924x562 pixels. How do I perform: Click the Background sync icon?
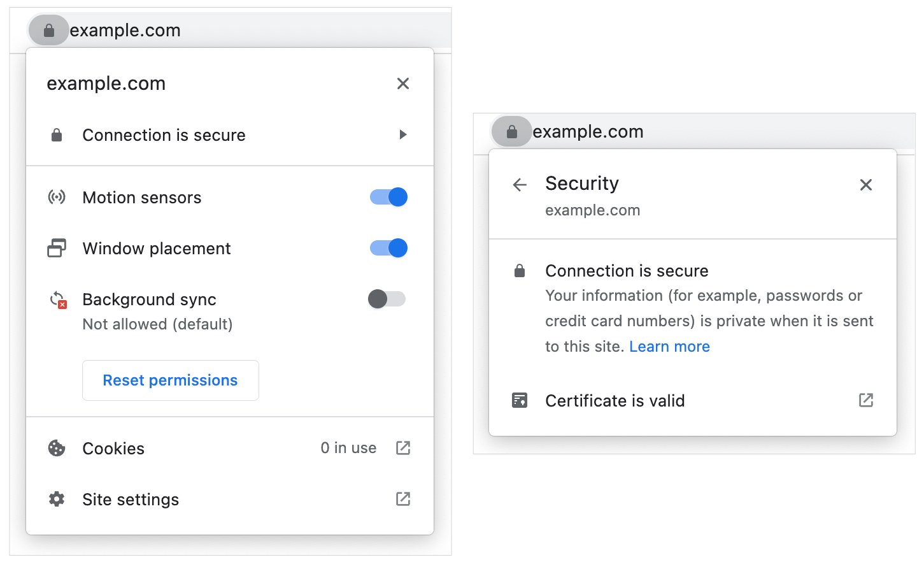coord(57,299)
